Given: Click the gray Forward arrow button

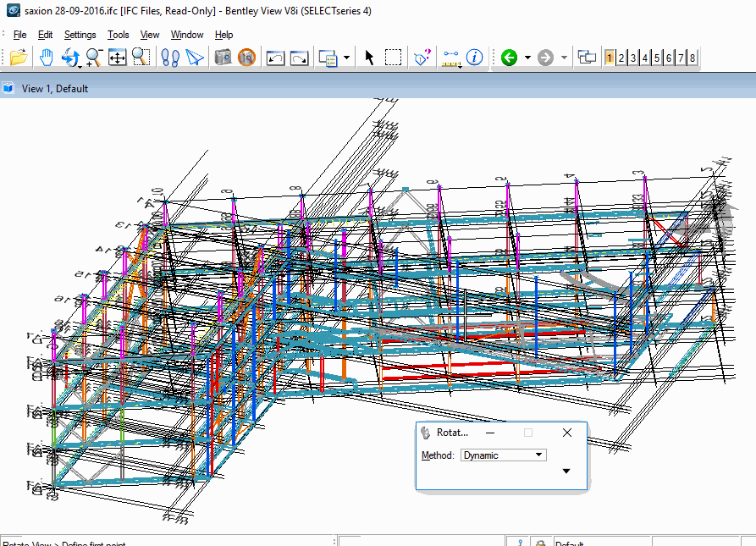Looking at the screenshot, I should pos(545,58).
